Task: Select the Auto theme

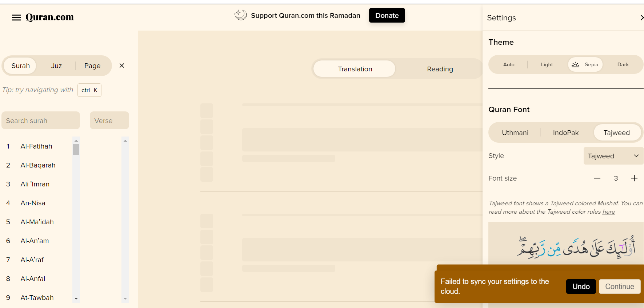Action: tap(509, 64)
